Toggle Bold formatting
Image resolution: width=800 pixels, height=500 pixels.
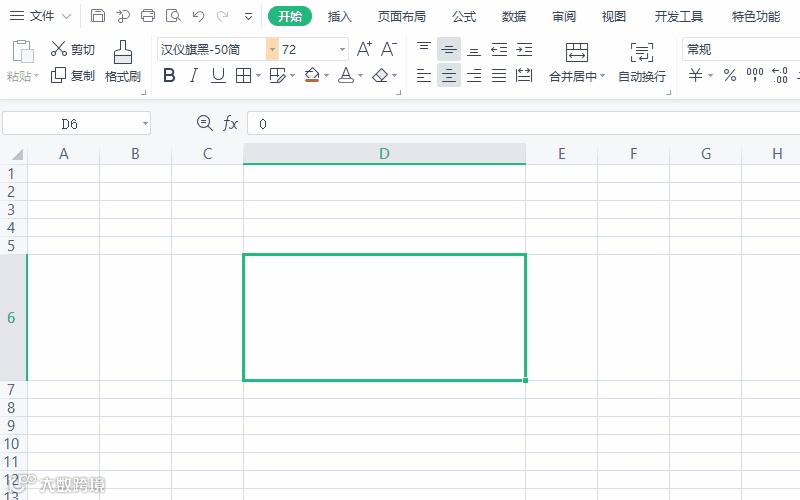tap(169, 76)
